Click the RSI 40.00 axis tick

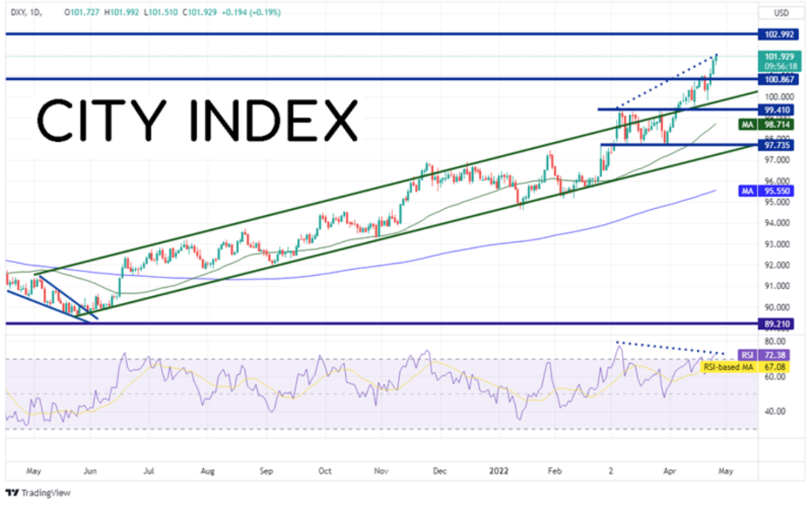[774, 411]
